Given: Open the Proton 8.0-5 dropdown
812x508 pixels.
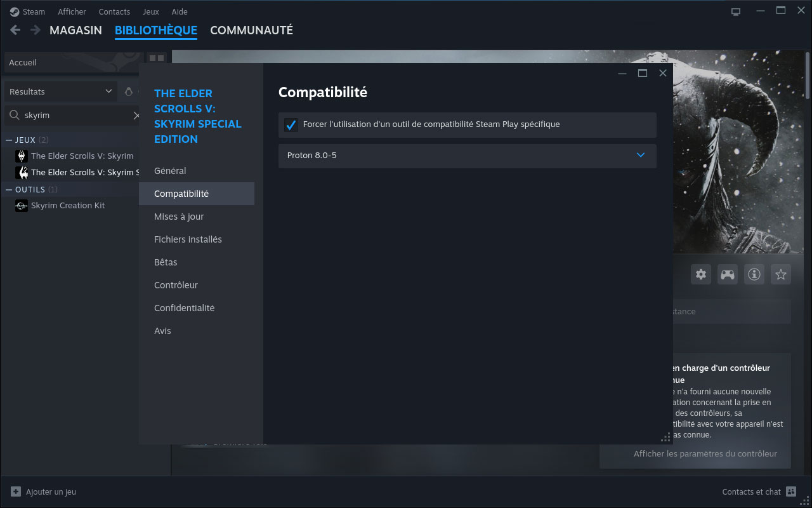Looking at the screenshot, I should (x=468, y=156).
